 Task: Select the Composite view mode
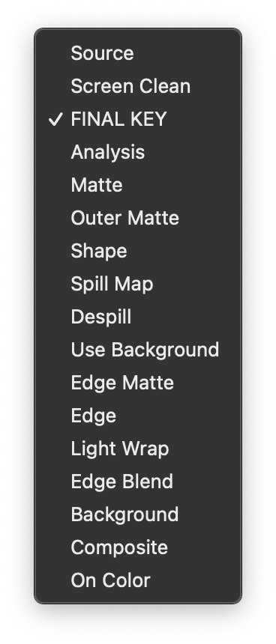point(138,547)
